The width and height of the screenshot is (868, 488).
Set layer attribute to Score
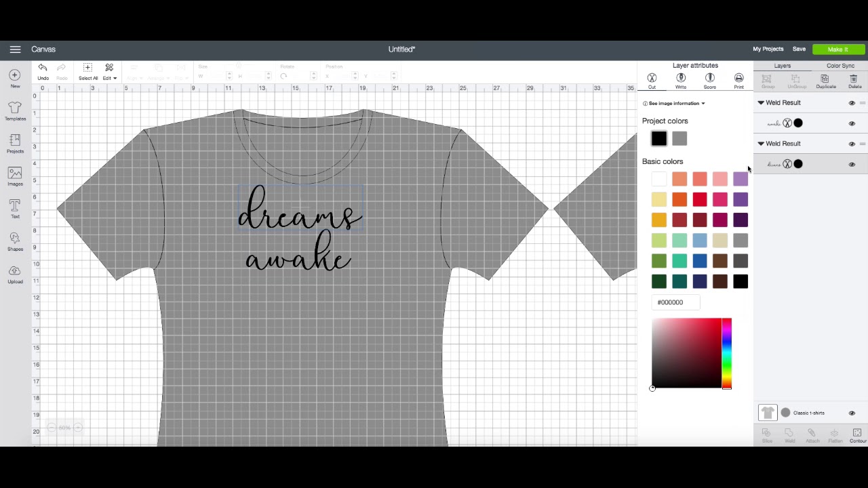[x=710, y=81]
